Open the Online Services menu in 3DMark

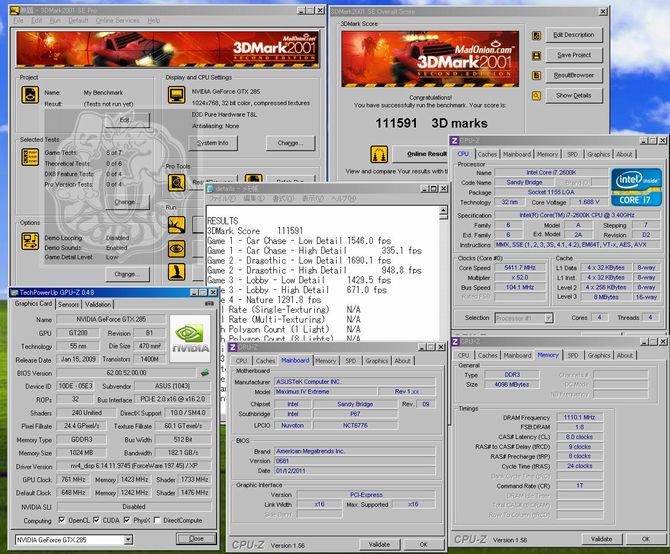[x=116, y=20]
